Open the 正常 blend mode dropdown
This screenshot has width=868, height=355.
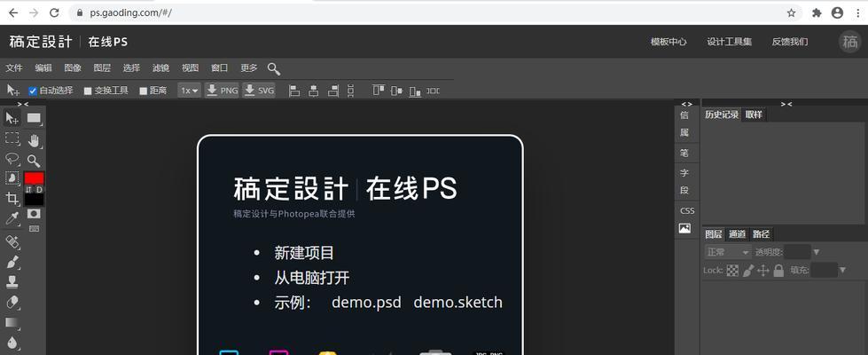(x=727, y=252)
